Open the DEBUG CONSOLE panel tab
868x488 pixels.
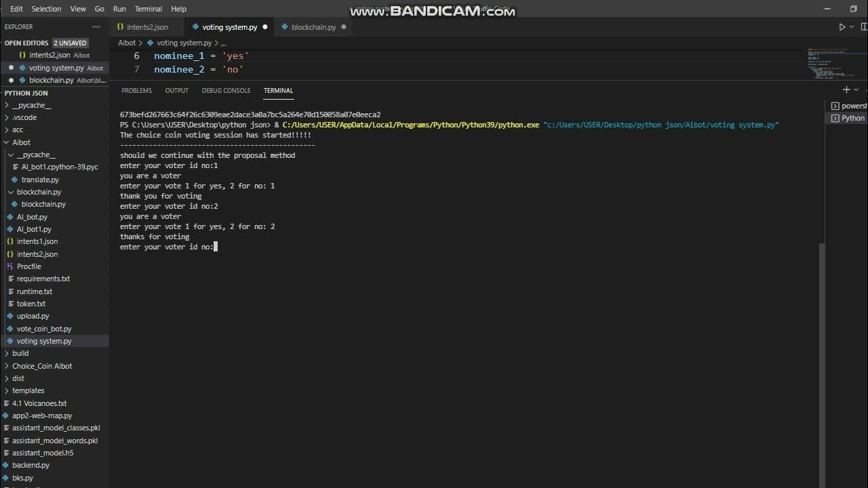226,90
